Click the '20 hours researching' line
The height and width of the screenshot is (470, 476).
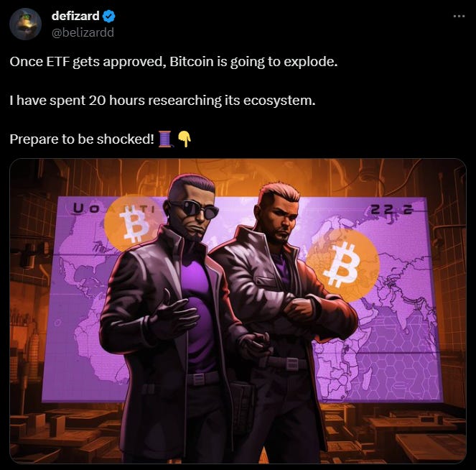tap(162, 101)
